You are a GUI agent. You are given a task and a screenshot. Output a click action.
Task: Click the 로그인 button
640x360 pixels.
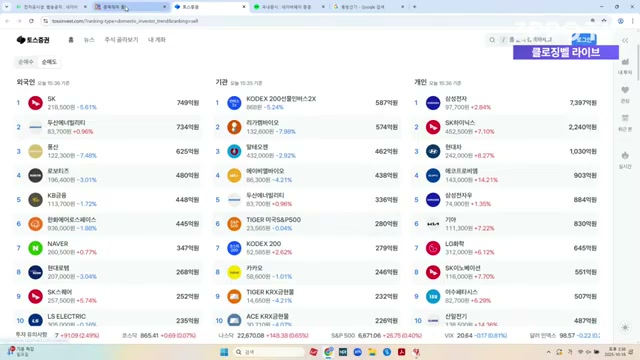584,39
